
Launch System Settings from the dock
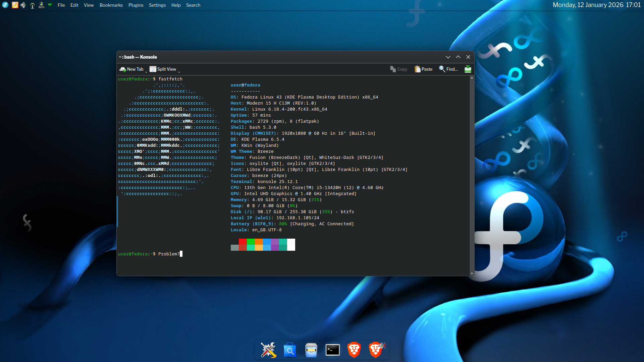[268, 350]
